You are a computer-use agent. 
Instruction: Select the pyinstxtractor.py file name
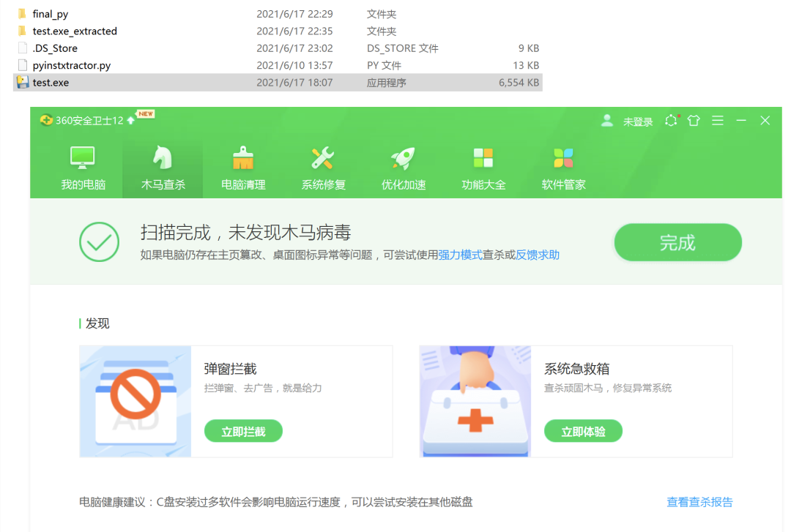pyautogui.click(x=72, y=66)
